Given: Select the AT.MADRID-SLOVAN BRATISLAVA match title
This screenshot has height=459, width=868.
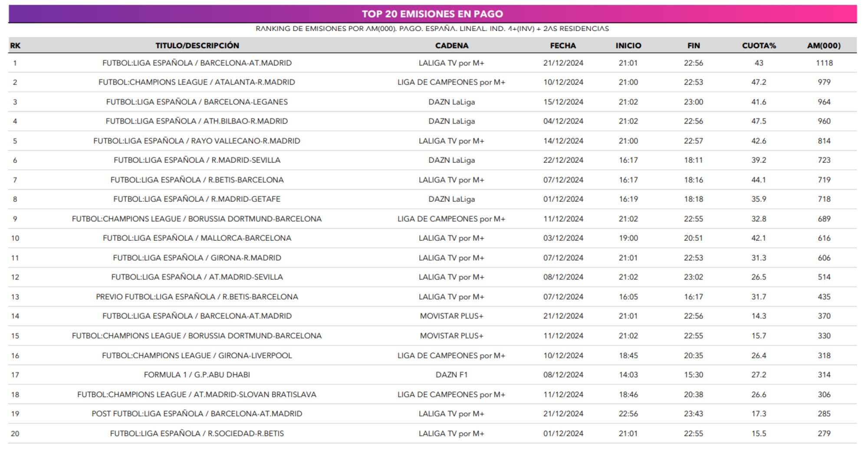Looking at the screenshot, I should point(197,394).
